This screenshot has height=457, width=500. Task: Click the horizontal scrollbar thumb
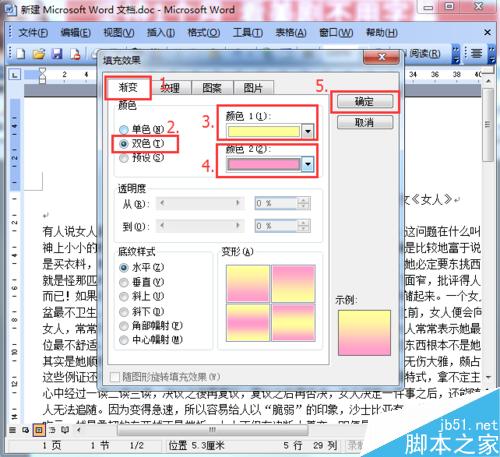[x=213, y=430]
